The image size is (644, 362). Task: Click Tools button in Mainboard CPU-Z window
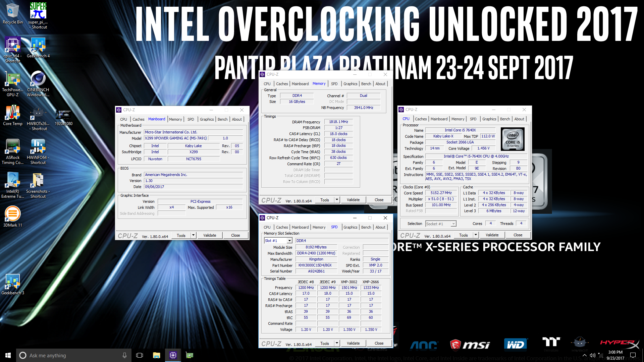pyautogui.click(x=181, y=235)
